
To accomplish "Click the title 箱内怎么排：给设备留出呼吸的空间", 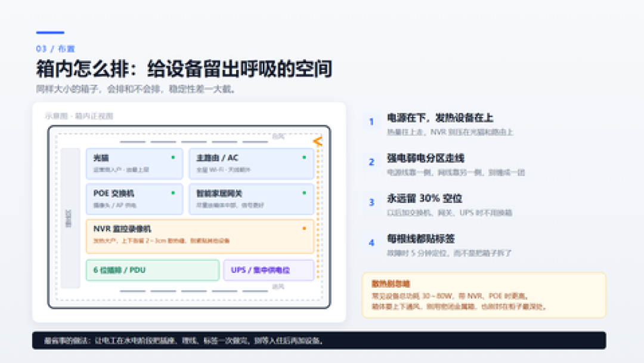I will pos(184,69).
